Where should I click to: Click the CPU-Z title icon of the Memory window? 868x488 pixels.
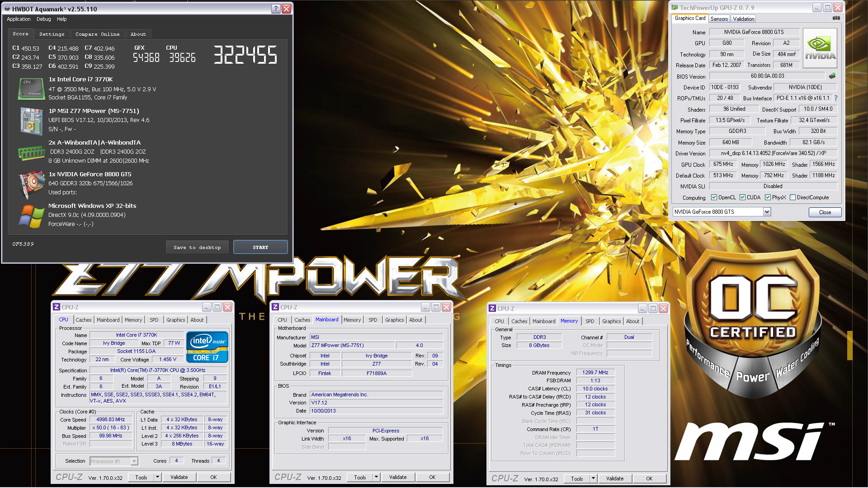coord(492,309)
